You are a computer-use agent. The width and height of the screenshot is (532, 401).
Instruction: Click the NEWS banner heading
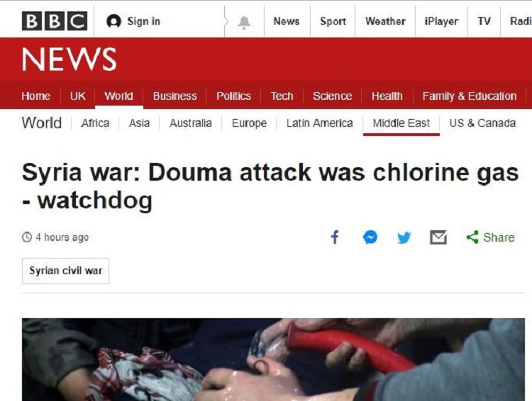tap(70, 59)
